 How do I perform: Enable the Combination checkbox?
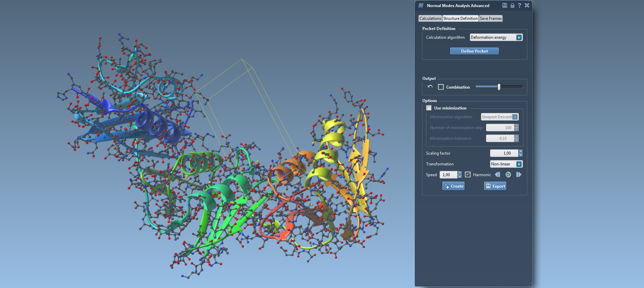(x=441, y=87)
